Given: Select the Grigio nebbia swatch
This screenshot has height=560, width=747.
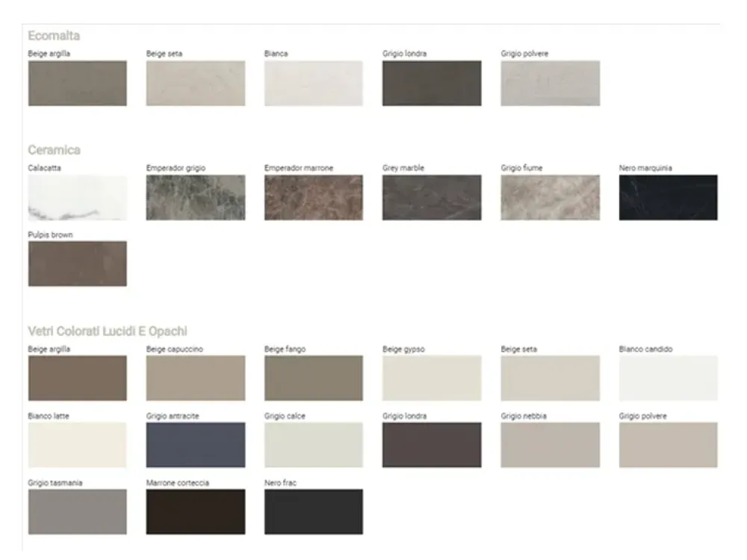Looking at the screenshot, I should [550, 445].
